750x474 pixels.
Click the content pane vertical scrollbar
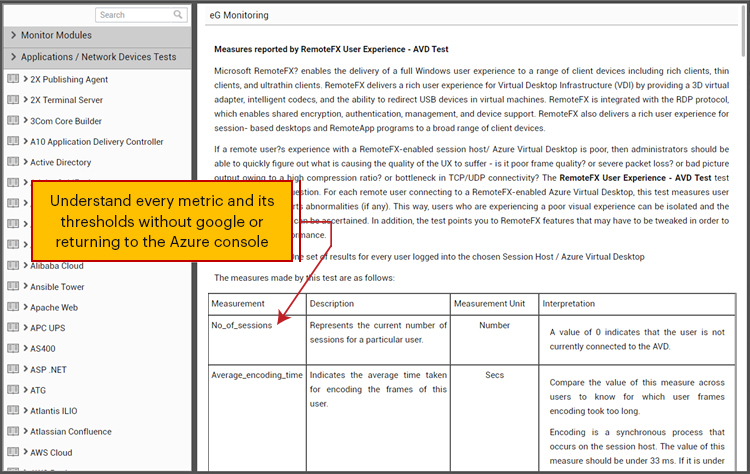tap(743, 29)
